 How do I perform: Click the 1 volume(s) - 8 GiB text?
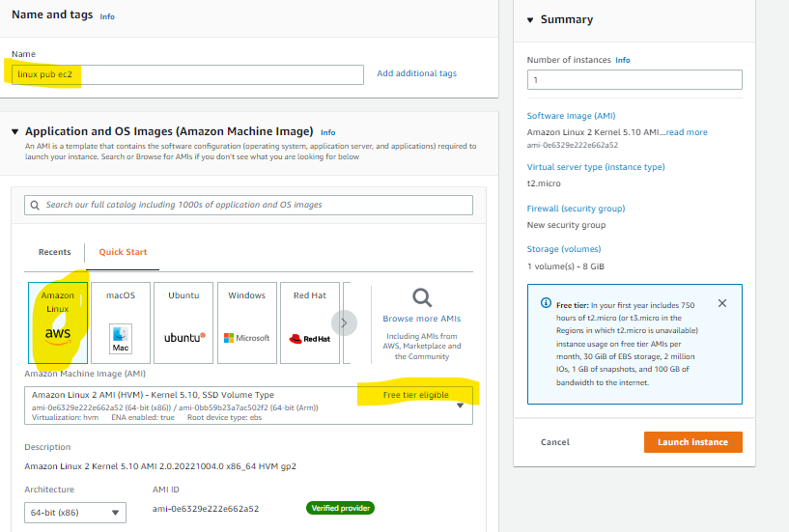(566, 266)
